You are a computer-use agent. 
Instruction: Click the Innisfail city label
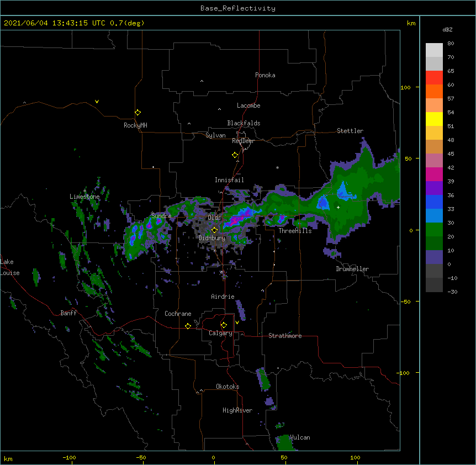[229, 180]
